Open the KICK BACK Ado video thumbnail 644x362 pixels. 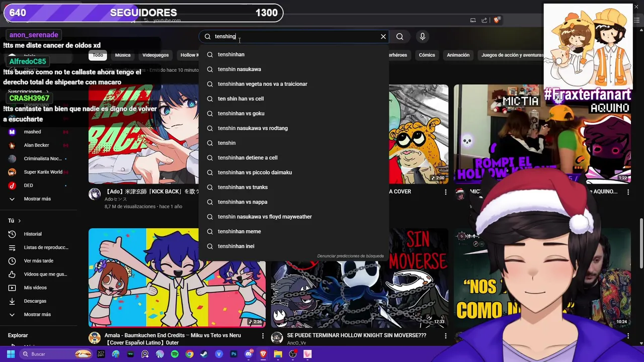143,134
